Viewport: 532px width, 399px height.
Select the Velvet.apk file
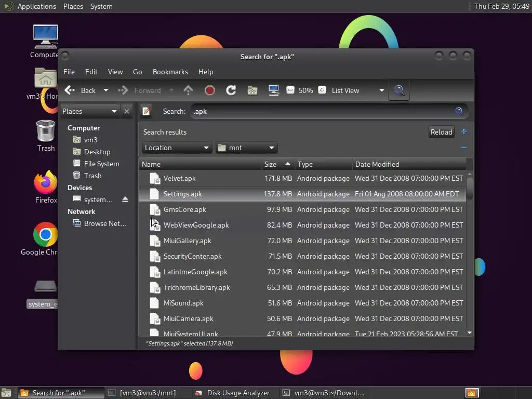[302, 179]
